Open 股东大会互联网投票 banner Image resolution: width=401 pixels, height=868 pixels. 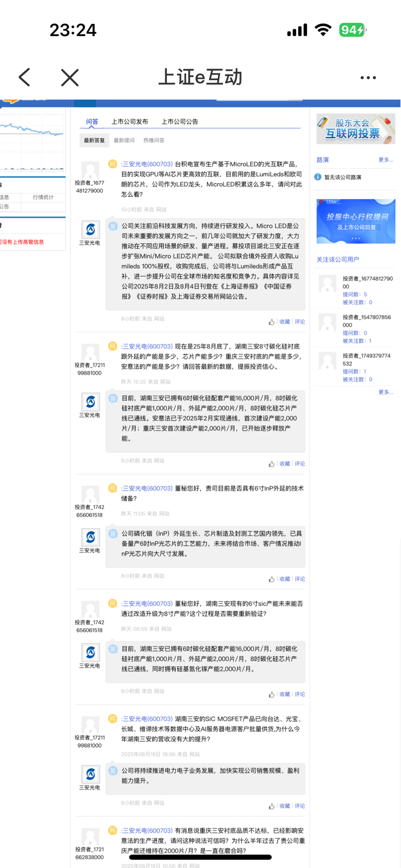356,129
